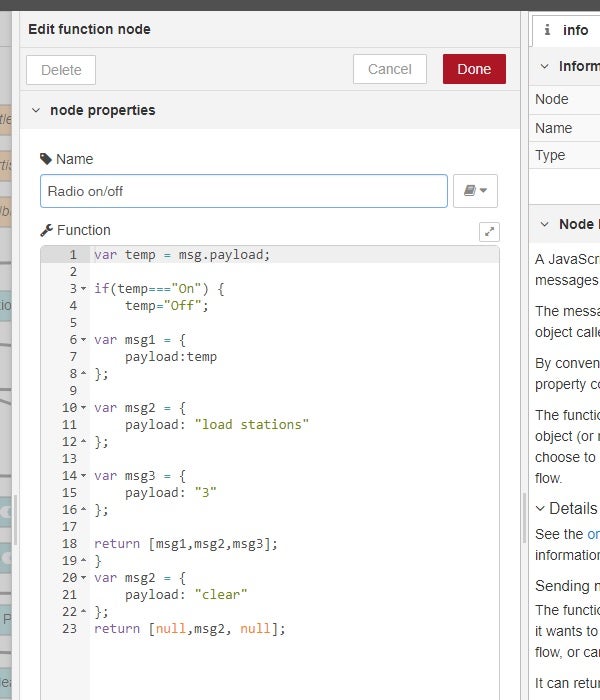Fold the msg2 block at line 10

[83, 408]
